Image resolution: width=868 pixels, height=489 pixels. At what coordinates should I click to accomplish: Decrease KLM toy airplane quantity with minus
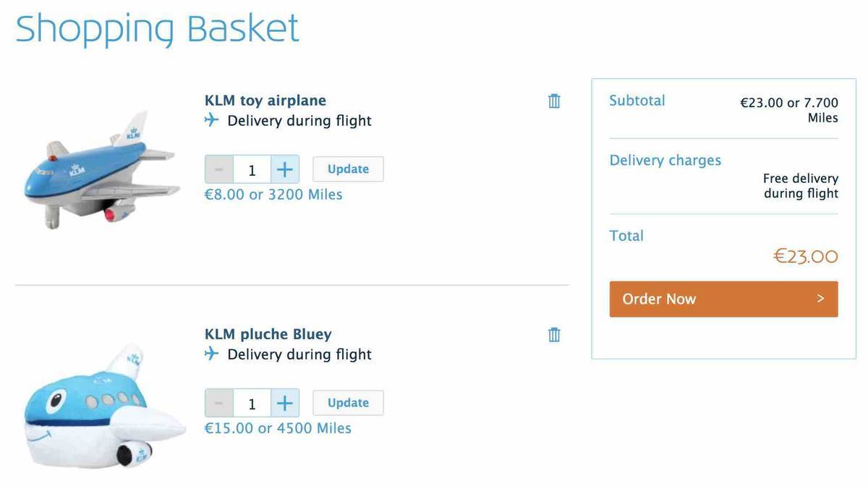coord(219,169)
